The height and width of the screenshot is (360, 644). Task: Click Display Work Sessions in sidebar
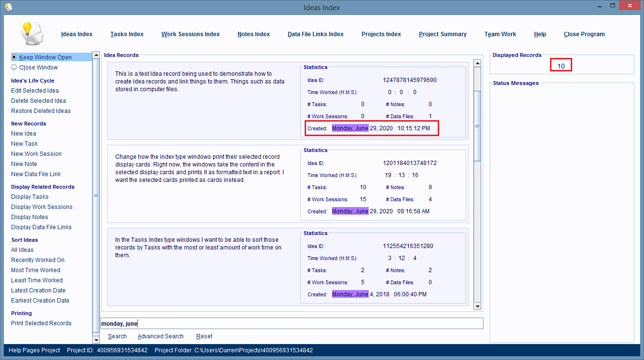coord(42,207)
